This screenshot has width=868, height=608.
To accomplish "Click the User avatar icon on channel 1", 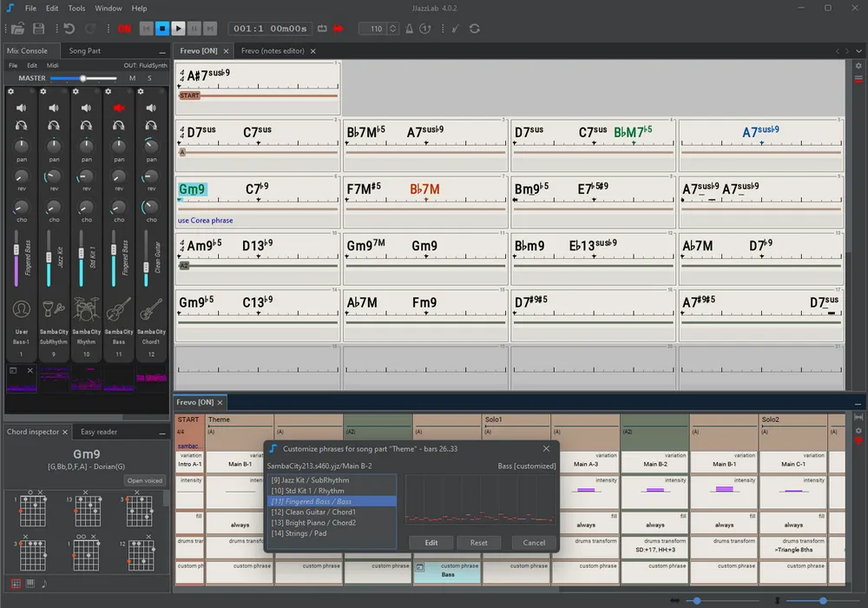I will coord(22,309).
